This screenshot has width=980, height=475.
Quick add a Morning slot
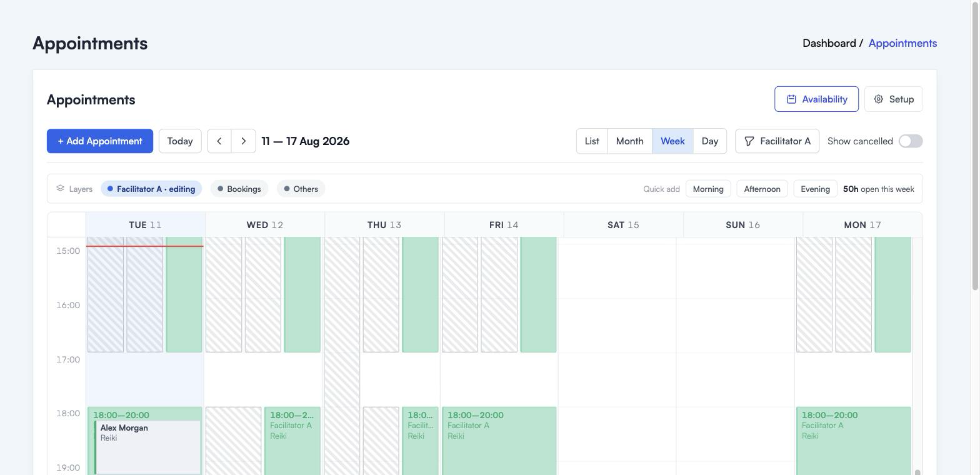coord(708,189)
